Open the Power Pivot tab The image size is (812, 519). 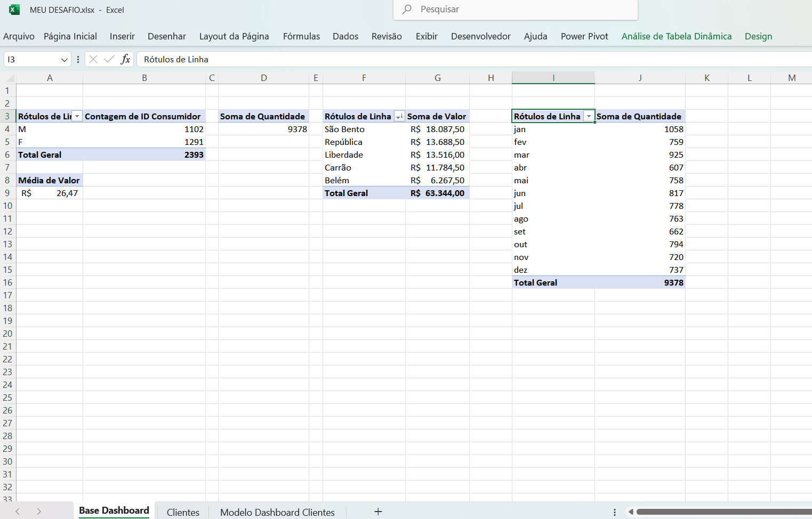click(584, 36)
